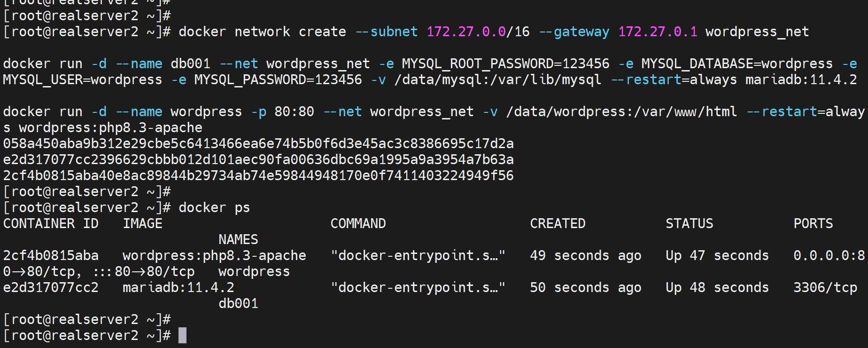Select the --gateway flag text
The height and width of the screenshot is (348, 868).
pos(574,32)
